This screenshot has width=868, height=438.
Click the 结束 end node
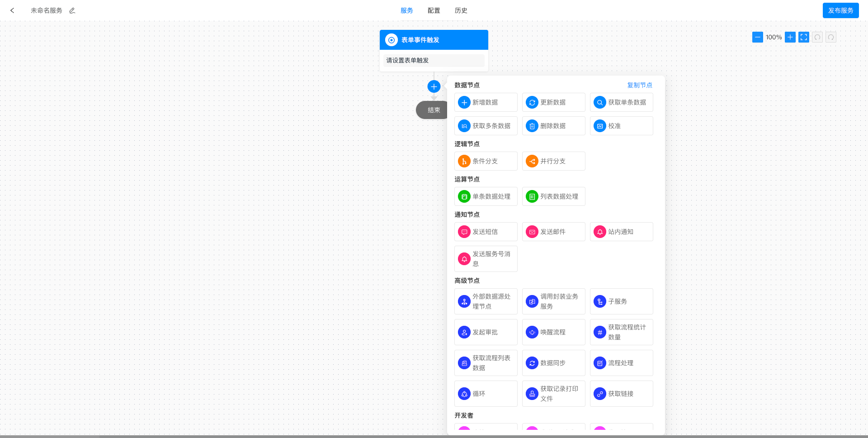(432, 110)
